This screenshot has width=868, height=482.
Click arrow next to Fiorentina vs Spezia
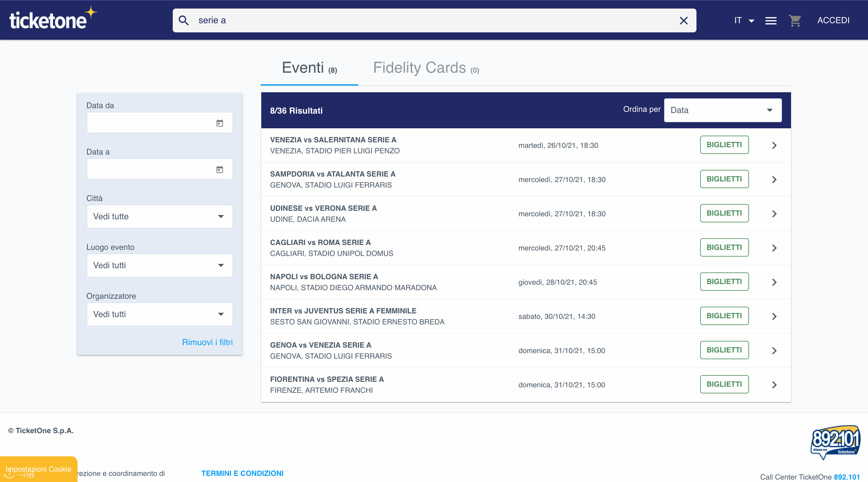pos(774,385)
